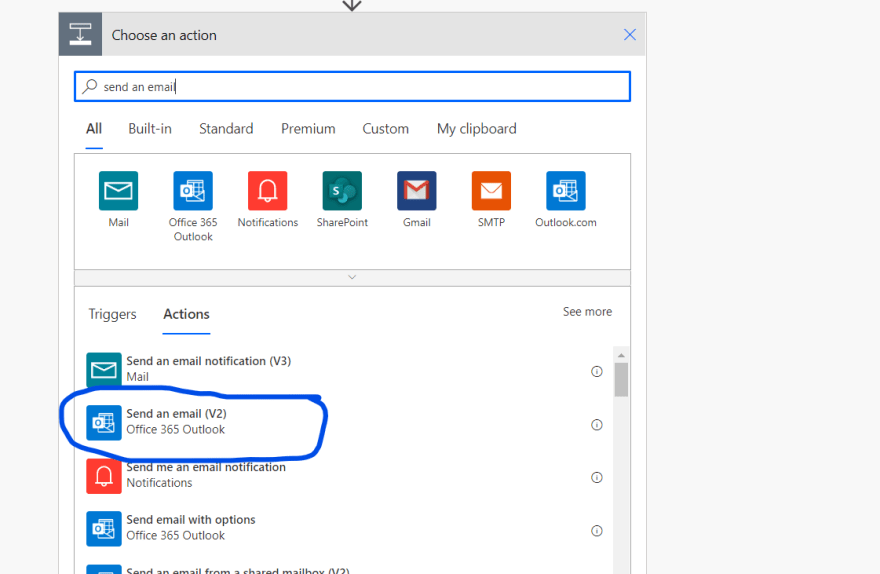Choose the SMTP connector icon
This screenshot has width=880, height=574.
[491, 191]
